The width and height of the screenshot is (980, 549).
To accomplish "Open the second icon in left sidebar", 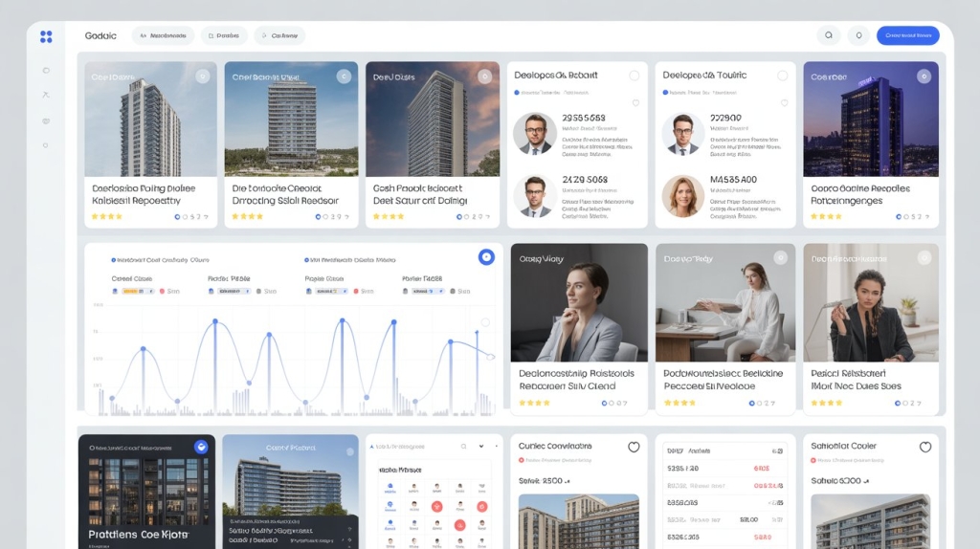I will (x=46, y=95).
